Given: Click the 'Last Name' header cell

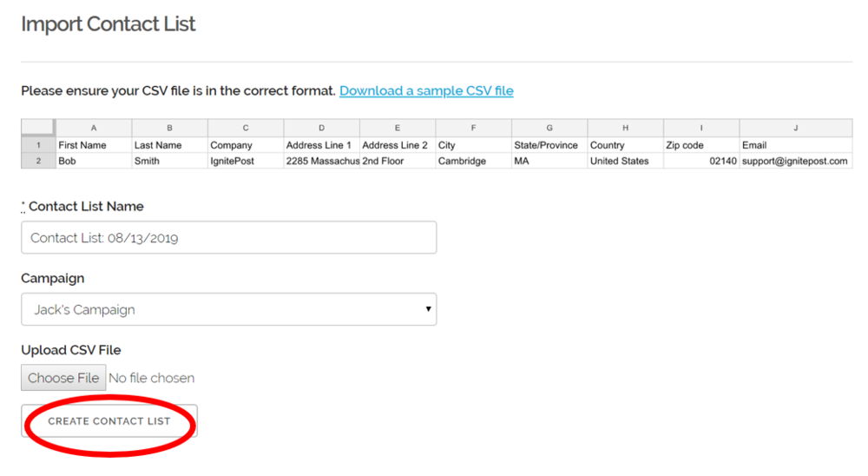Looking at the screenshot, I should pos(169,145).
